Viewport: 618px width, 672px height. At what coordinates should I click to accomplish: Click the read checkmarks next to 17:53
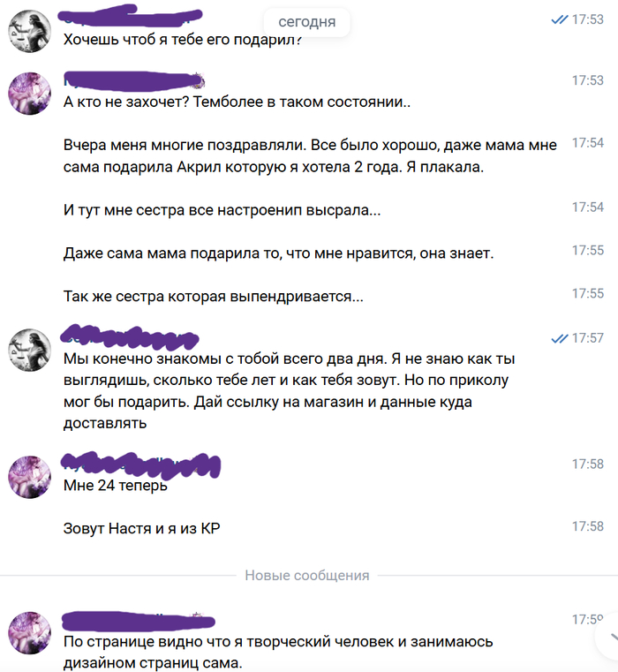[x=559, y=19]
